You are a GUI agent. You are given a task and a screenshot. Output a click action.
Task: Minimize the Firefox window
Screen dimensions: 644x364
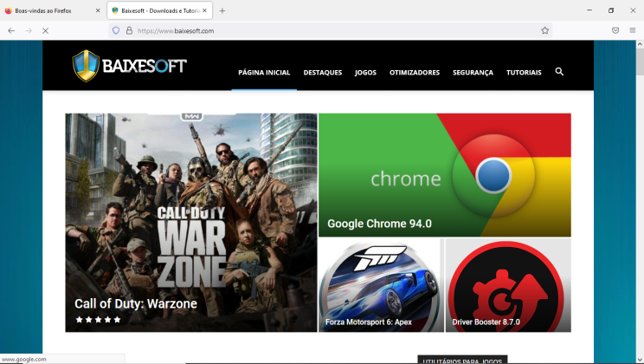(x=589, y=10)
